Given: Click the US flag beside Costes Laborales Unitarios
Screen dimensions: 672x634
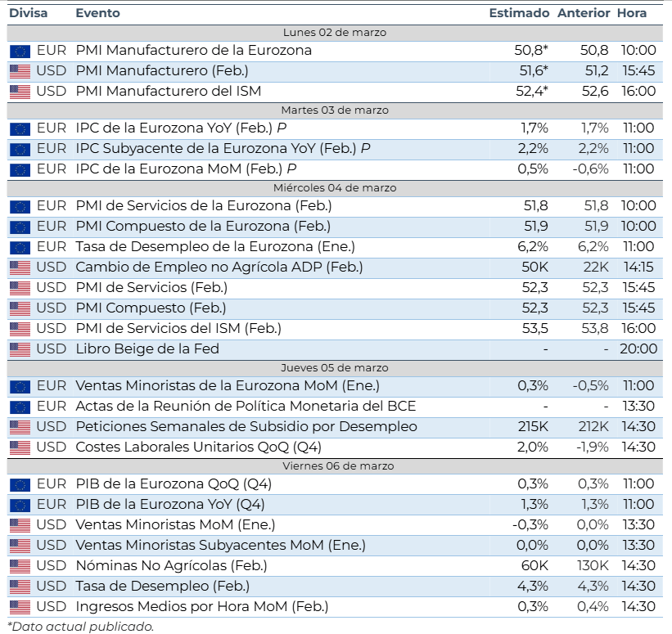Looking at the screenshot, I should [x=20, y=447].
